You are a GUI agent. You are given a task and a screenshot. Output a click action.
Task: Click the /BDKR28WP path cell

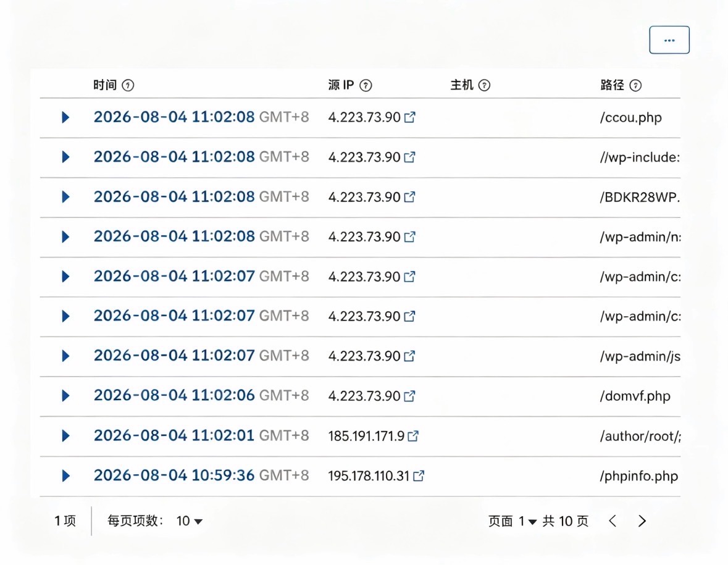pos(640,198)
